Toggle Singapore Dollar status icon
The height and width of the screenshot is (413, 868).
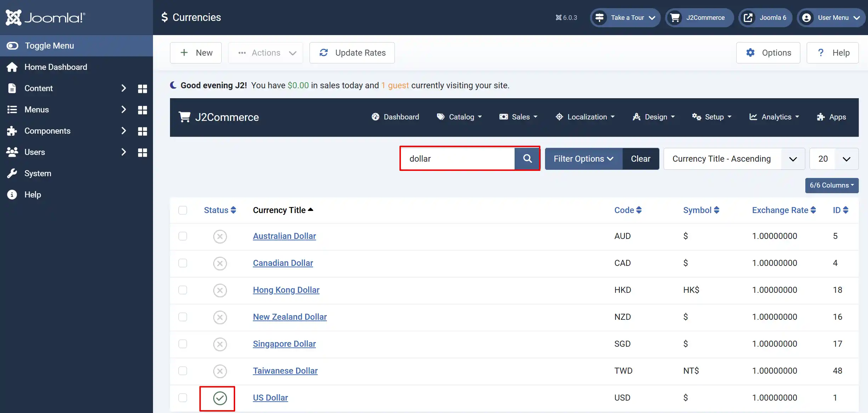click(x=220, y=344)
